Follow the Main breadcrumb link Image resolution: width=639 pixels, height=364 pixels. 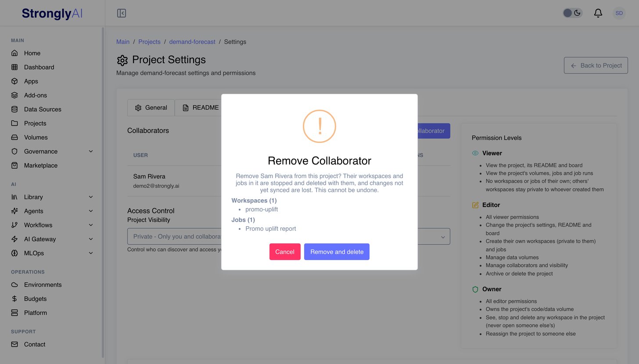[x=123, y=42]
